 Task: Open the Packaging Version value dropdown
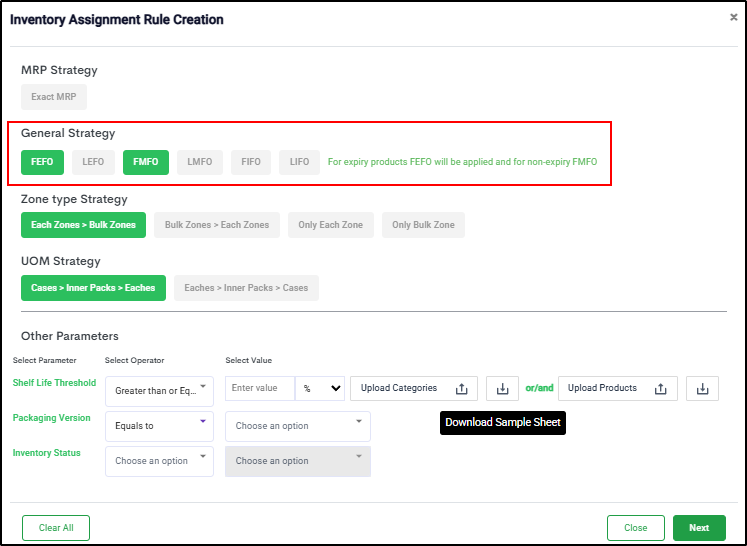298,426
